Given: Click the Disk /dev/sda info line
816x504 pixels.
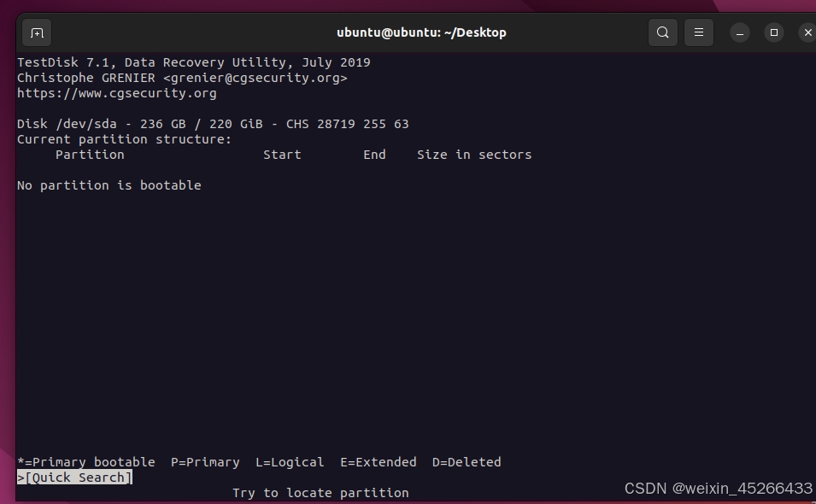Looking at the screenshot, I should coord(213,124).
